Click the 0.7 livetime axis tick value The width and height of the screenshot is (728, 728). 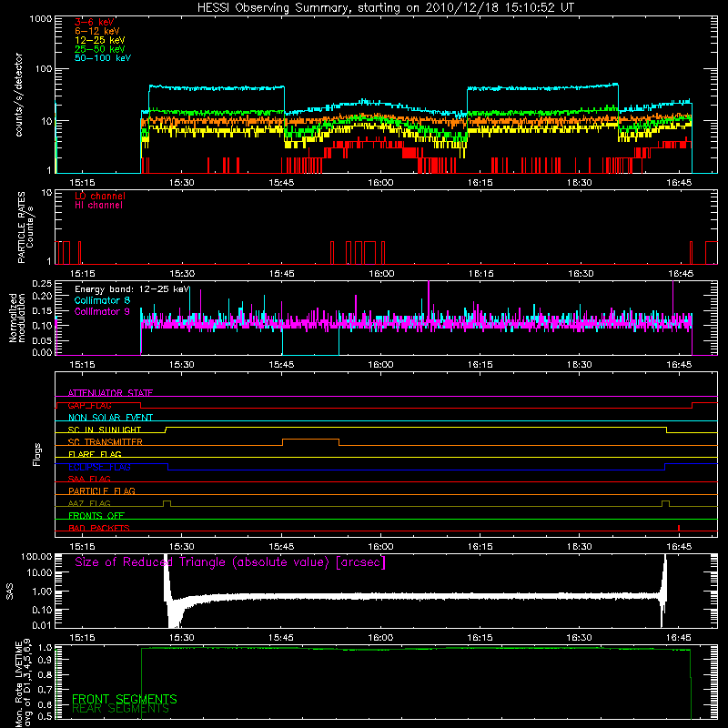point(45,690)
